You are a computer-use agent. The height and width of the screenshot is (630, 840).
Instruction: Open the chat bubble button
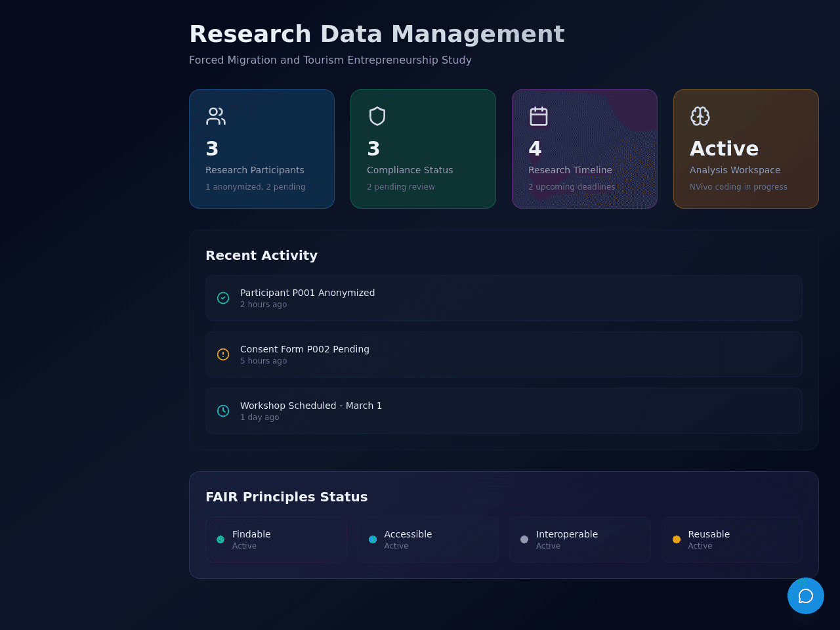point(806,596)
